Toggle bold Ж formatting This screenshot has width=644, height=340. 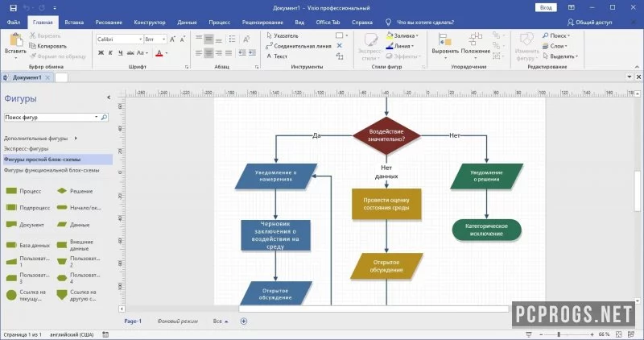click(101, 53)
